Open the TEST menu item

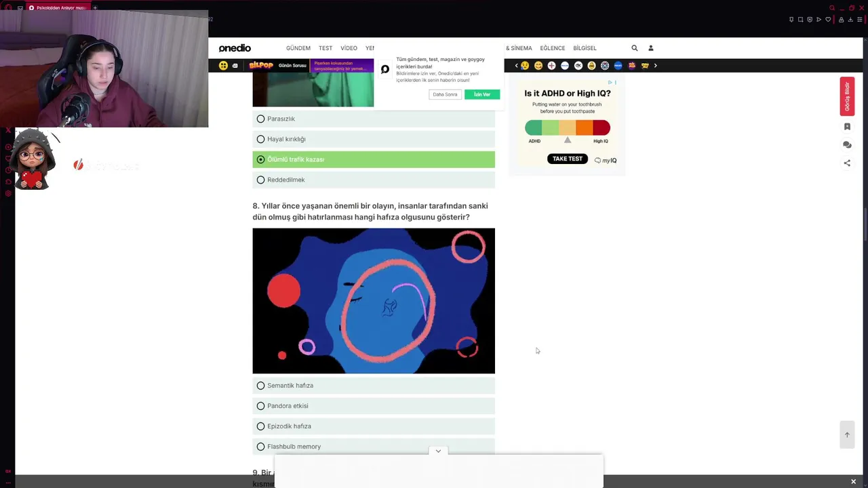325,48
